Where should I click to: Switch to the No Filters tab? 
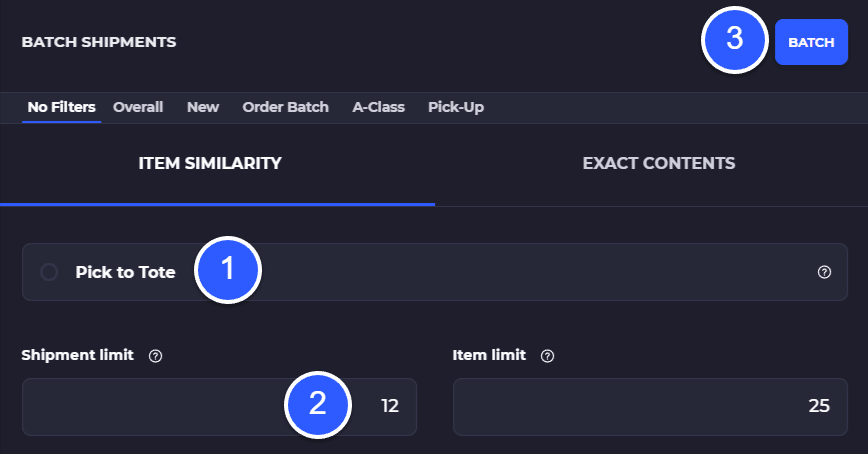(61, 107)
